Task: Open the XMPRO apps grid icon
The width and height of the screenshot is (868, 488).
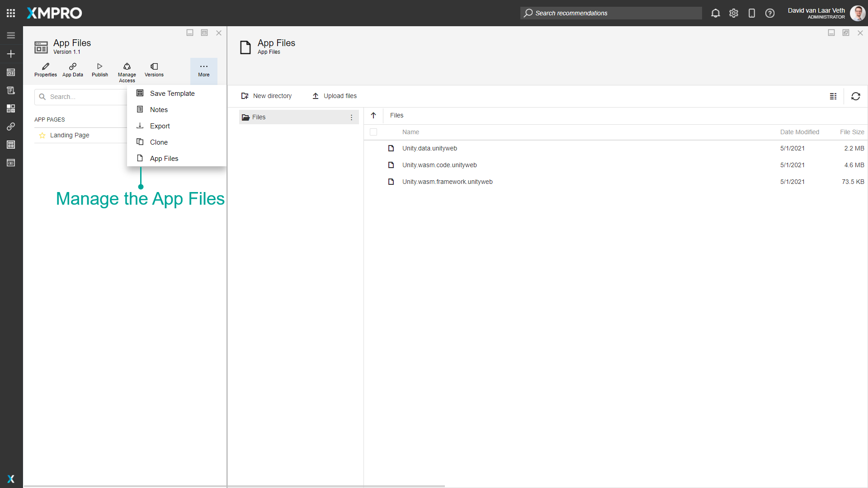Action: click(x=11, y=13)
